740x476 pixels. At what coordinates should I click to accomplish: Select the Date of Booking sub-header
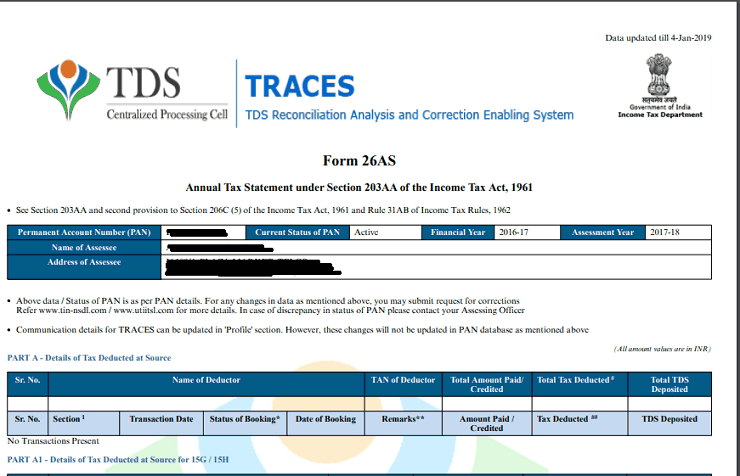point(325,419)
